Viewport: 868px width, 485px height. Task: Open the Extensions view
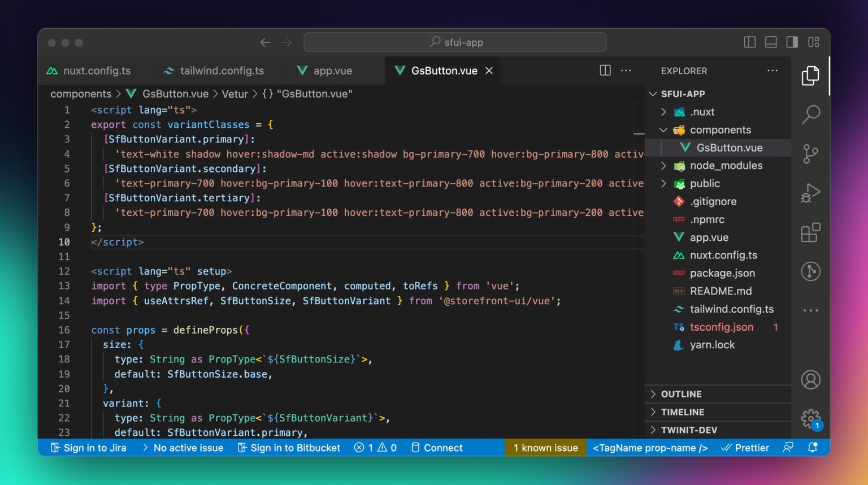point(810,232)
